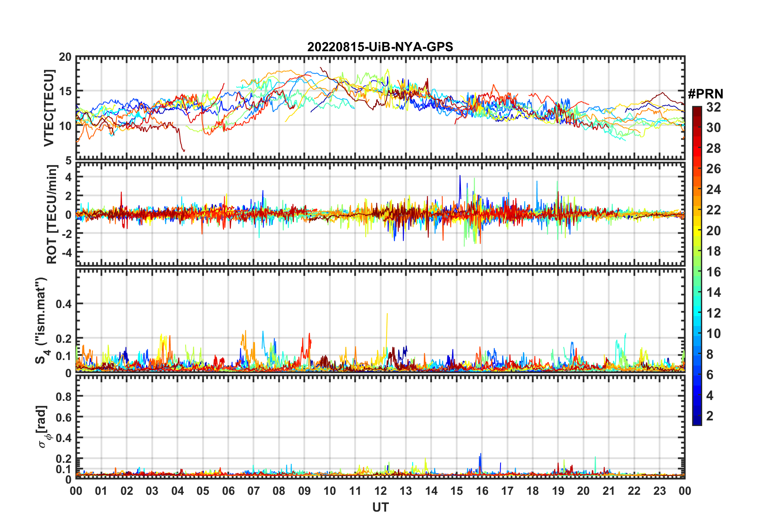Click colorbar tick label 2
This screenshot has height=532, width=761.
(710, 416)
